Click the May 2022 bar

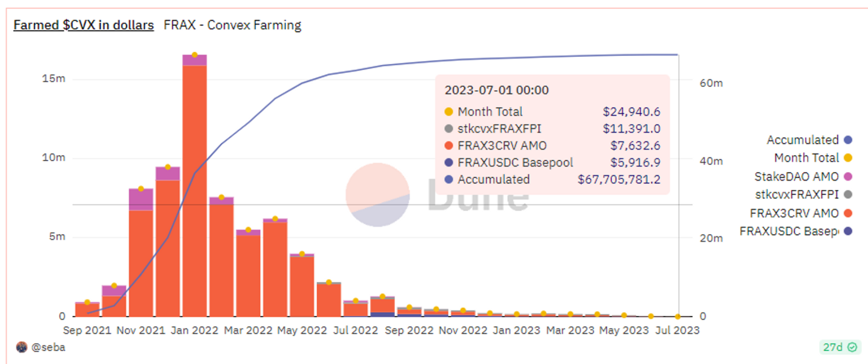tap(302, 286)
